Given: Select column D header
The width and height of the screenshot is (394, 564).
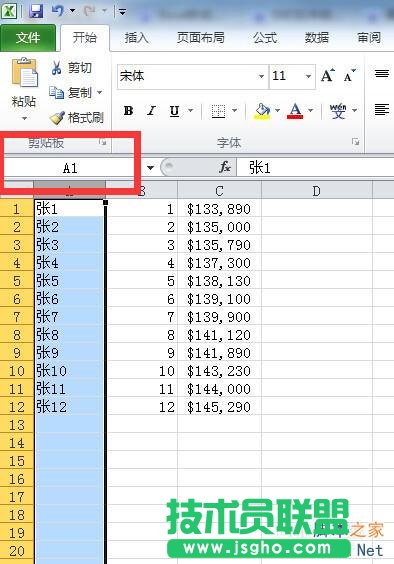Looking at the screenshot, I should pos(317,191).
